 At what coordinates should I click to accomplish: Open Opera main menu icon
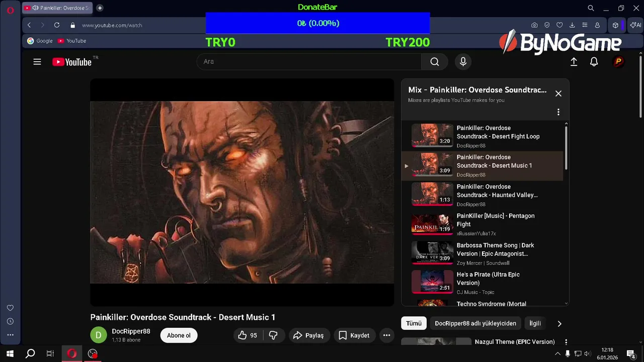(10, 10)
